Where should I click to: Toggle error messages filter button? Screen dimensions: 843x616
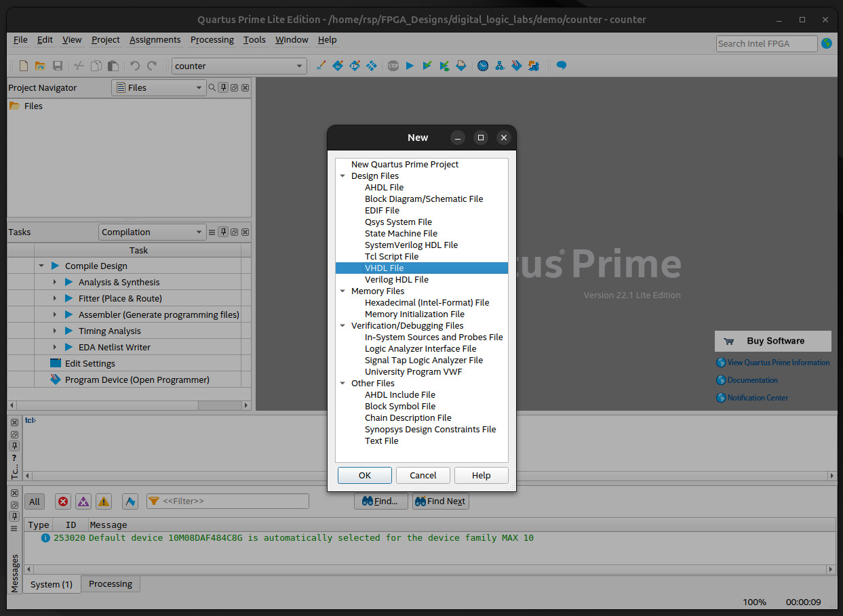pos(63,501)
